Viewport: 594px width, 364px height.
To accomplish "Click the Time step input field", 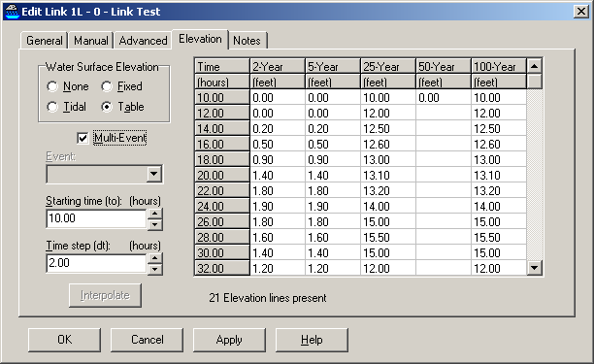I will pos(96,263).
